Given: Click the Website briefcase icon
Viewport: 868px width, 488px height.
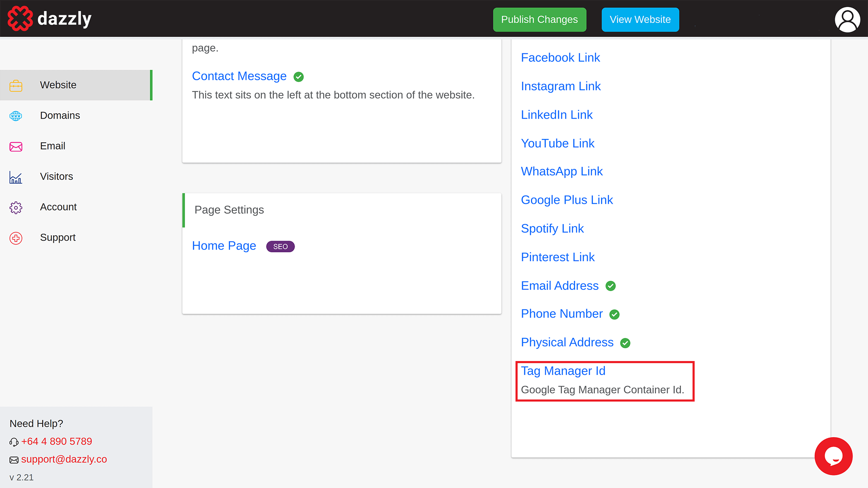Looking at the screenshot, I should (x=16, y=86).
